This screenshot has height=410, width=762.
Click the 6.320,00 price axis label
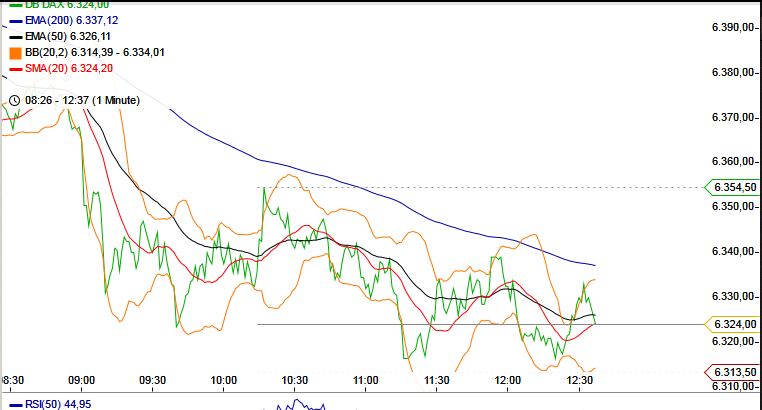click(733, 341)
